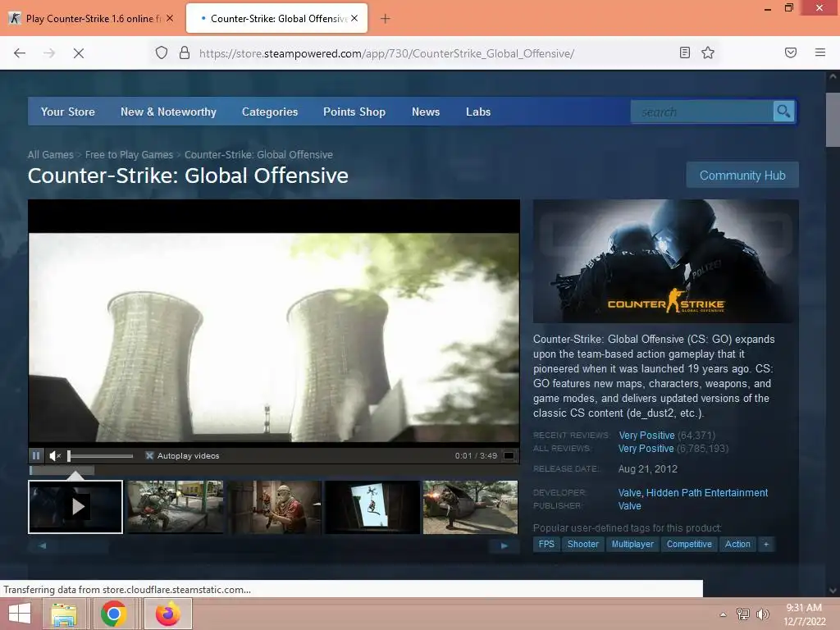Select the window-jump screenshot thumbnail
The image size is (840, 630).
[x=372, y=507]
